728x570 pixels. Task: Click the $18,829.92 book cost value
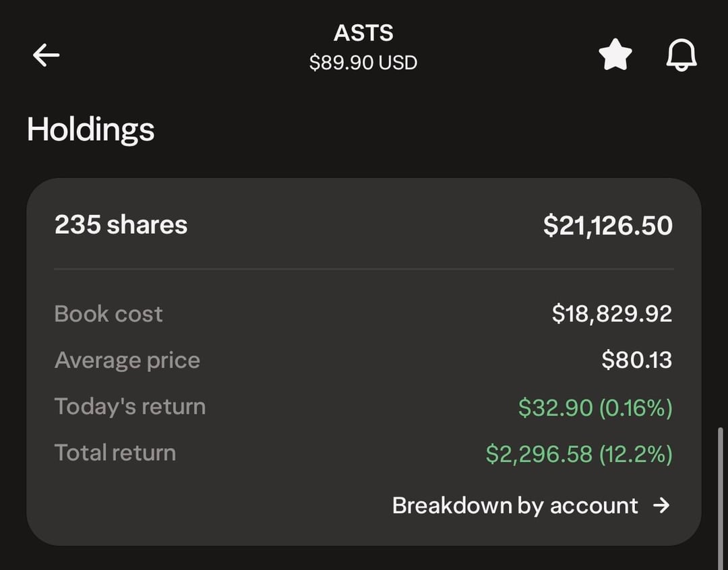pos(611,314)
